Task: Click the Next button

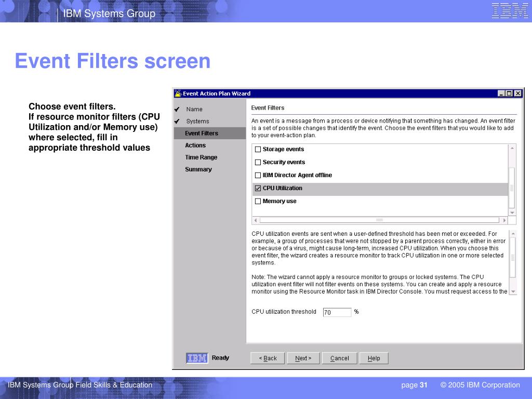Action: click(303, 358)
